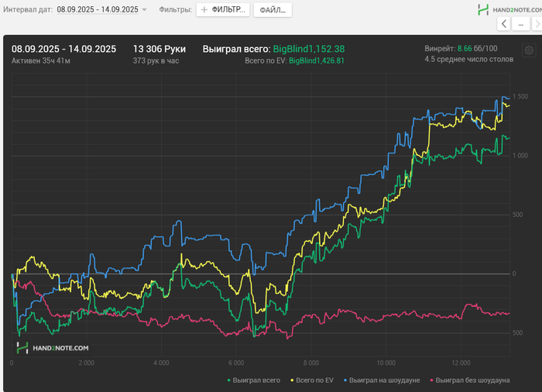Click the 'Интервал дат:' label
542x392 pixels.
(28, 10)
